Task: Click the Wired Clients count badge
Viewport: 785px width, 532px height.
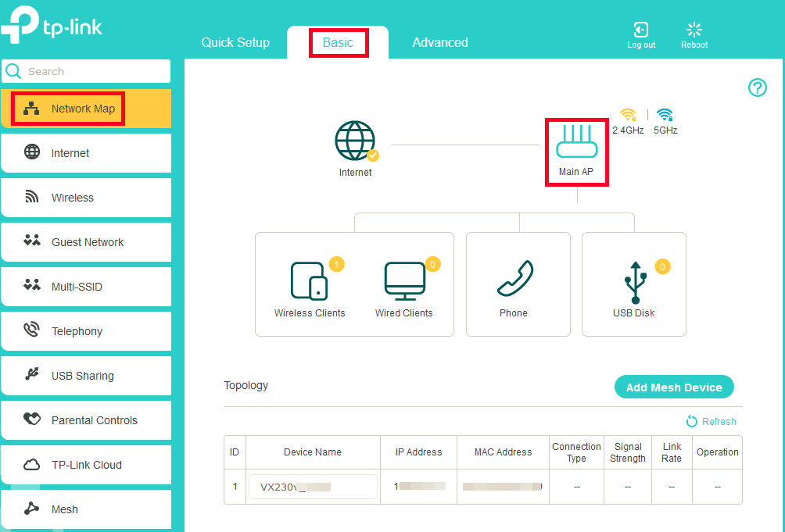Action: [x=432, y=264]
